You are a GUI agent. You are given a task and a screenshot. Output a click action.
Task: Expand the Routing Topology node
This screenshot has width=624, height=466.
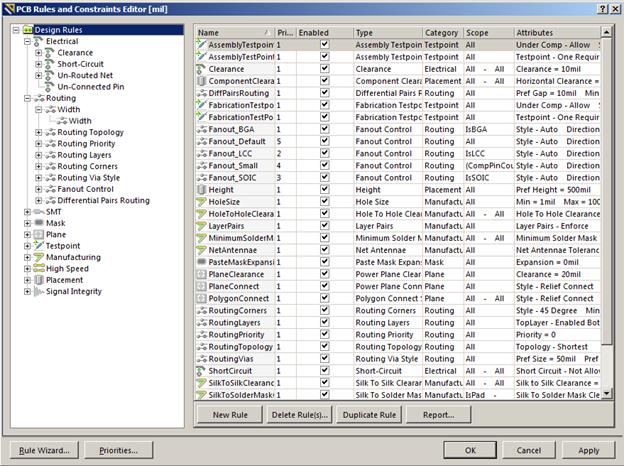point(38,132)
